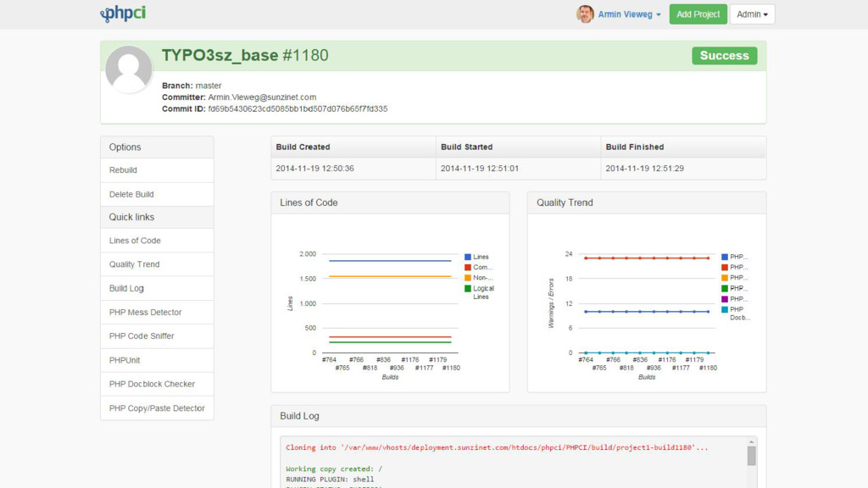Image resolution: width=868 pixels, height=488 pixels.
Task: Click the Build Log scroll up arrow
Action: click(x=751, y=442)
